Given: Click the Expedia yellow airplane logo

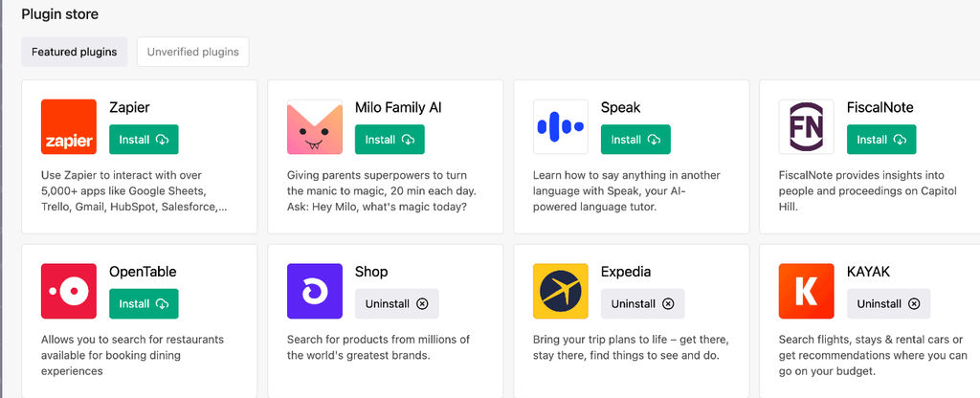Looking at the screenshot, I should click(x=561, y=291).
